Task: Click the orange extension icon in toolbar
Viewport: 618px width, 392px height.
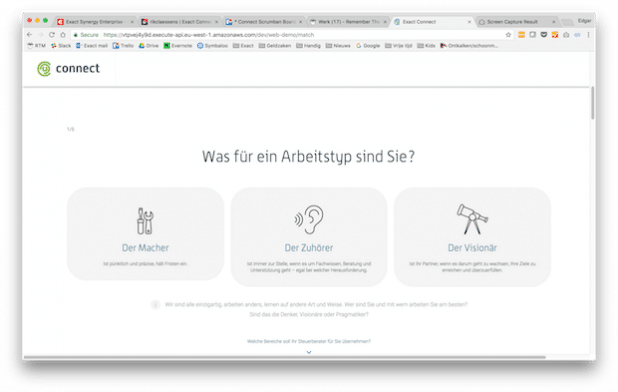Action: [x=521, y=35]
